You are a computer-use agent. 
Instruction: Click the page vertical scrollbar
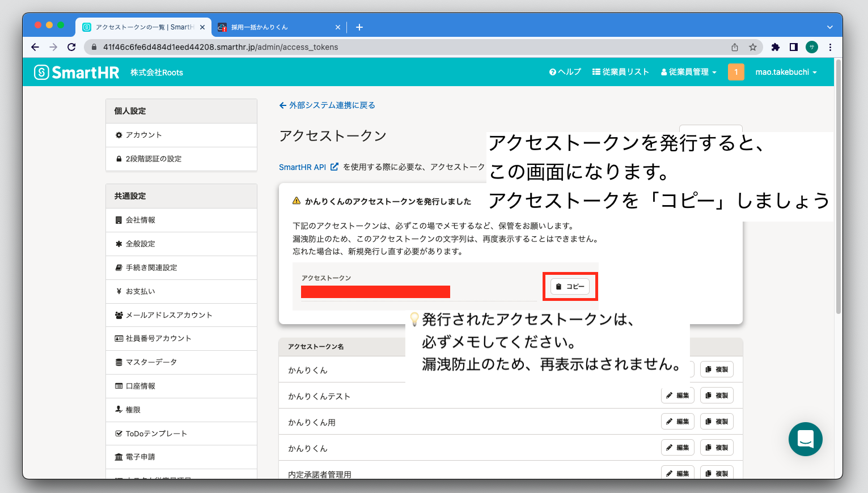pos(839,187)
